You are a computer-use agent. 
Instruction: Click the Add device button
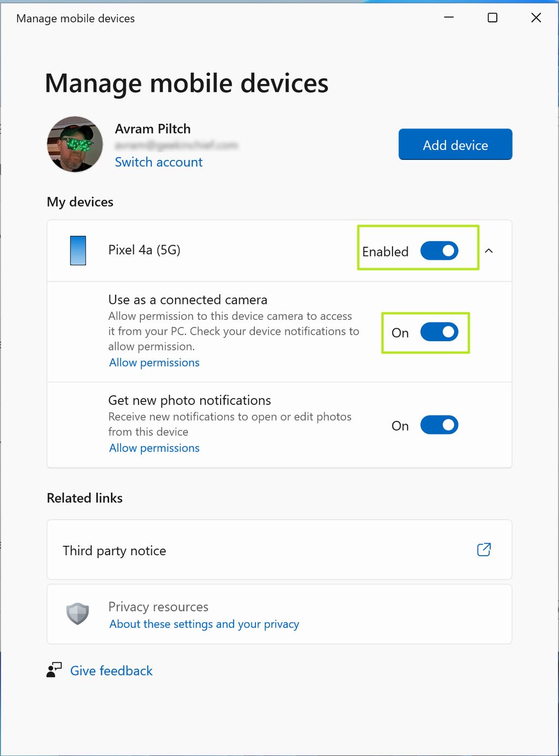(x=455, y=144)
